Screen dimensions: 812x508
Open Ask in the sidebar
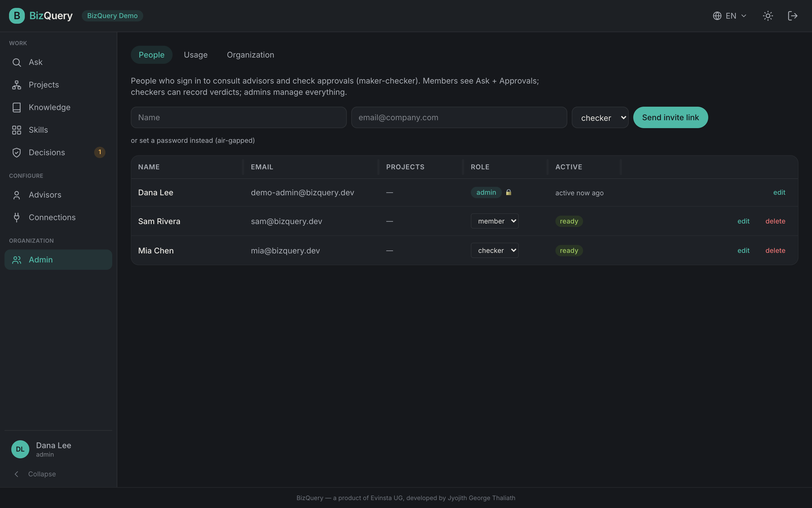(58, 62)
